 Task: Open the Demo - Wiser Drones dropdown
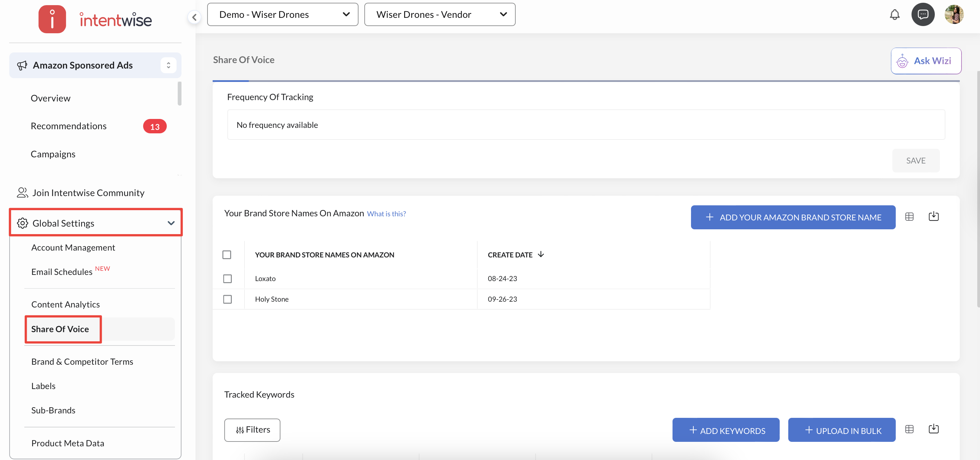click(x=282, y=14)
